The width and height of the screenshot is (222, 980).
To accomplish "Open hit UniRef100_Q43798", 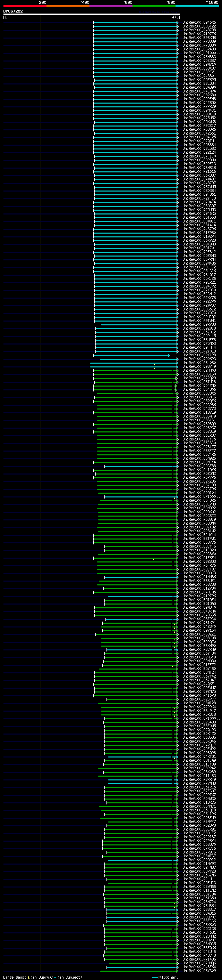I will pyautogui.click(x=199, y=30).
